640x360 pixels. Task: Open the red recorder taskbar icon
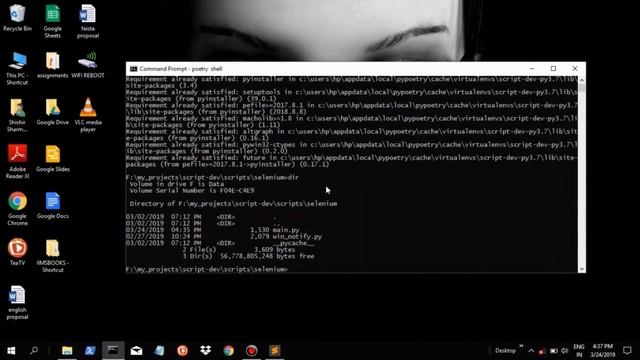tap(251, 350)
